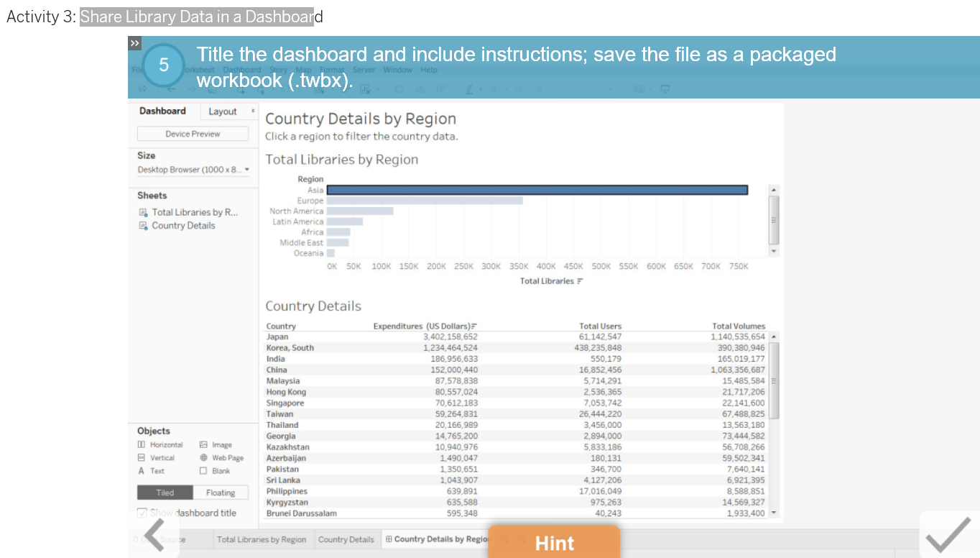The width and height of the screenshot is (980, 558).
Task: Expand the hidden toolbar using the double-arrow icon
Action: [134, 42]
